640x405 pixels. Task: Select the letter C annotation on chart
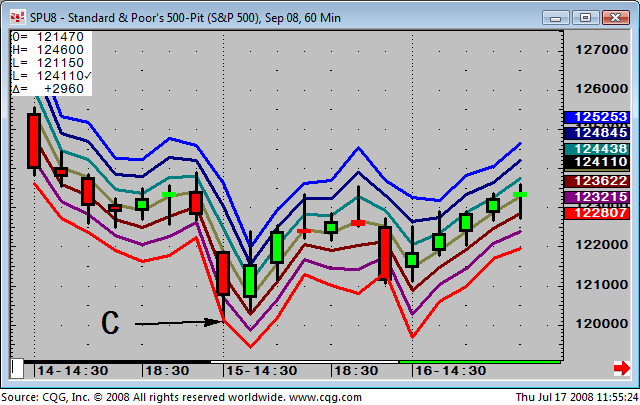[x=111, y=323]
